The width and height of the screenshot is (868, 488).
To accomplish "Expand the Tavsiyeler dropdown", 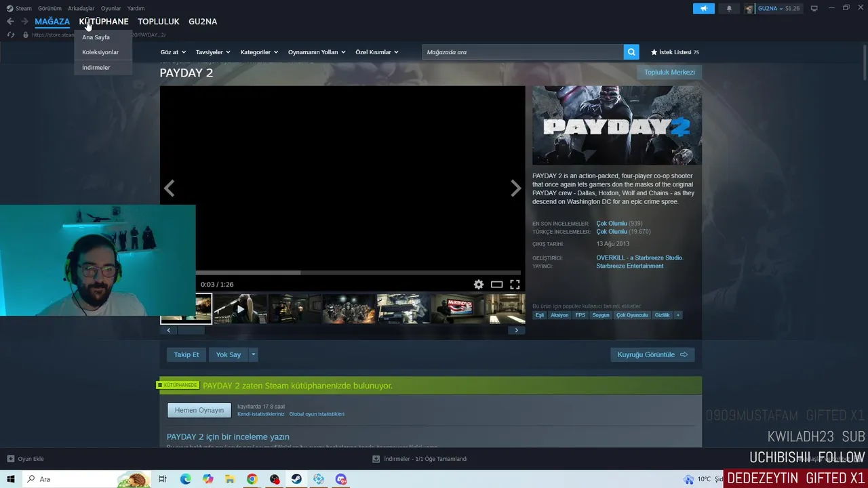I will click(213, 52).
